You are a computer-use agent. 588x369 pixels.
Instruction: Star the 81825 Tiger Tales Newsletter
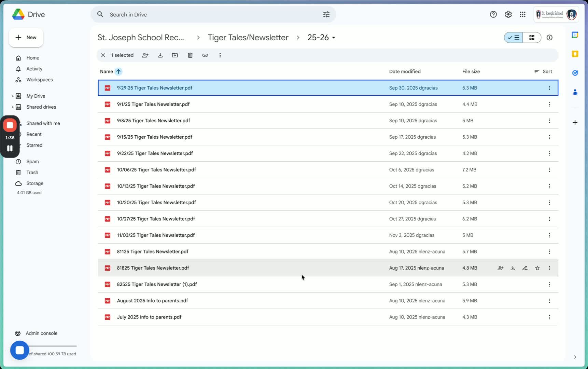pos(537,268)
